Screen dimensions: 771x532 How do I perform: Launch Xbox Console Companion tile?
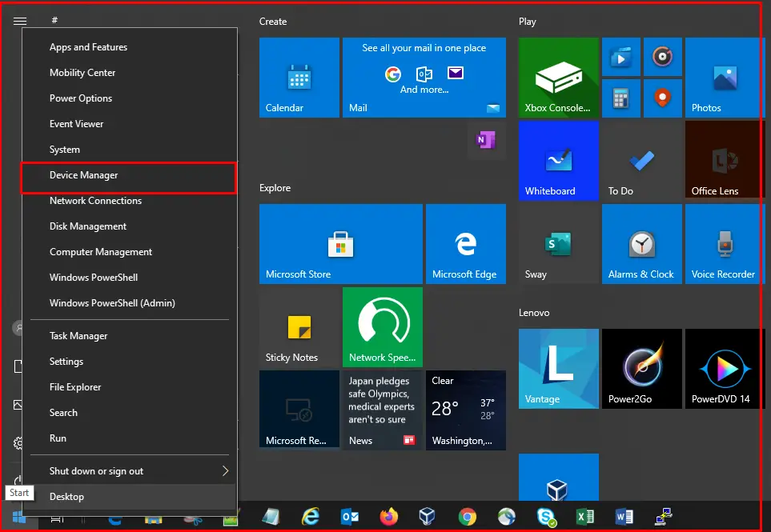click(x=559, y=78)
